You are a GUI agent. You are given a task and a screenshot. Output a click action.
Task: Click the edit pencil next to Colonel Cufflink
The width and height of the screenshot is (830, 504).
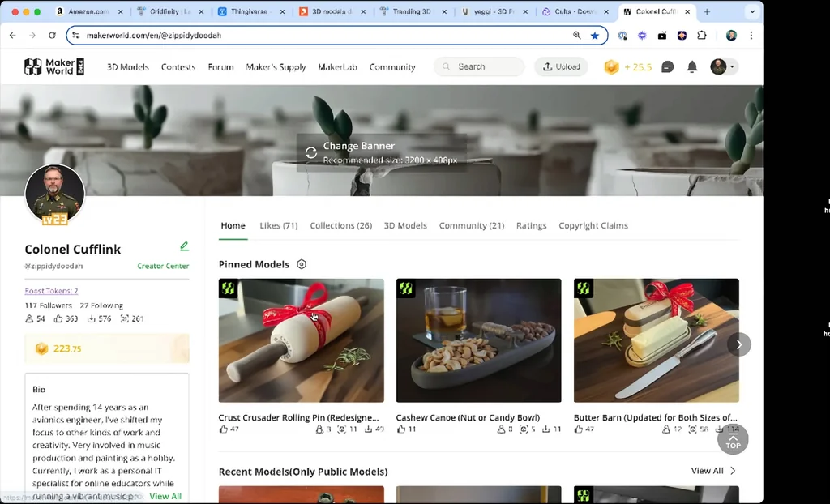(184, 246)
